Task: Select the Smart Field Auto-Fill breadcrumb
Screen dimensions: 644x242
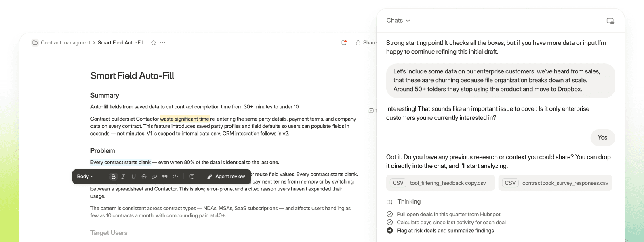Action: click(x=120, y=43)
